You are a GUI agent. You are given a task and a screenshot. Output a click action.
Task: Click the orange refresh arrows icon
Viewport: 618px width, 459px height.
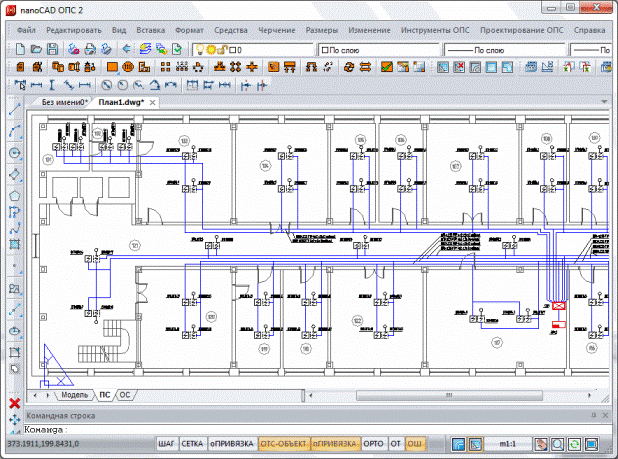point(349,67)
